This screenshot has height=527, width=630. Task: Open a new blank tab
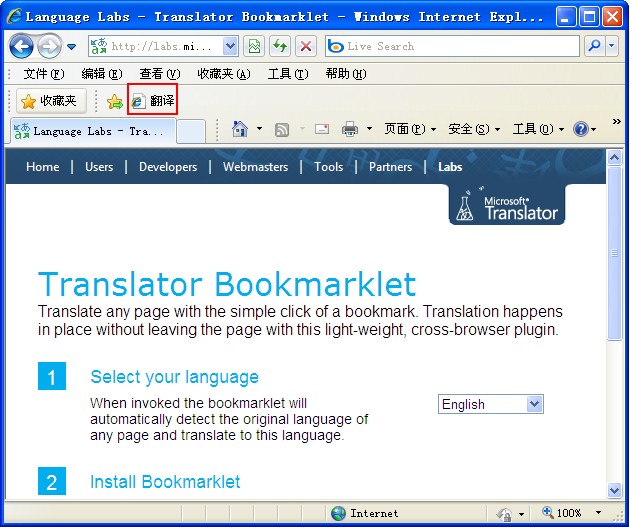(191, 132)
